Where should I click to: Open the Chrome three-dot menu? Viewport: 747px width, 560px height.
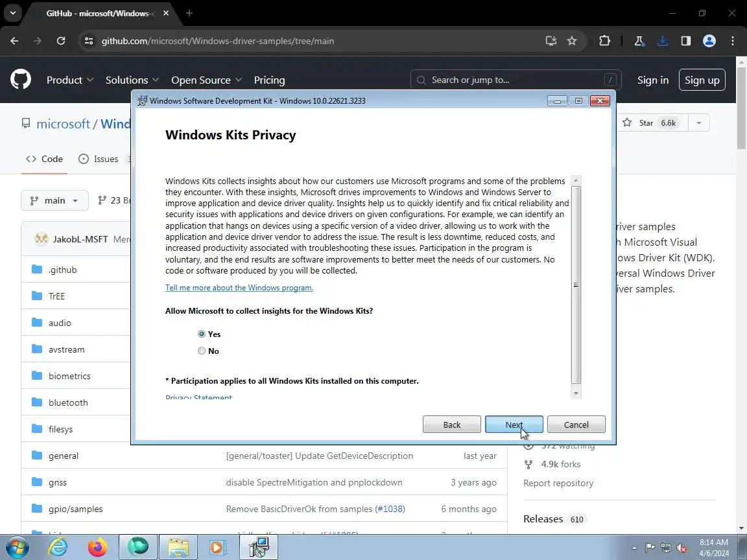point(733,41)
